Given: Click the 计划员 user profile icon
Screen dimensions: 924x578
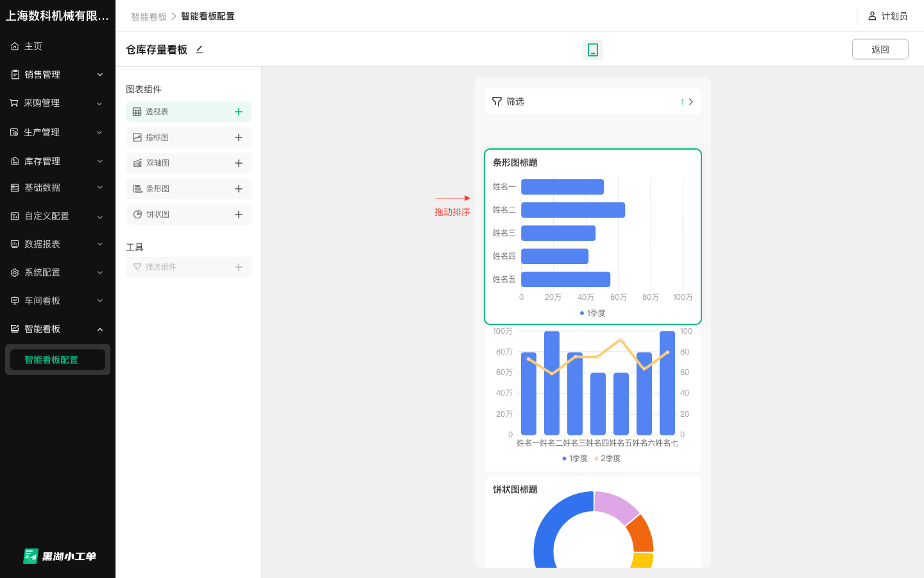Looking at the screenshot, I should point(872,16).
